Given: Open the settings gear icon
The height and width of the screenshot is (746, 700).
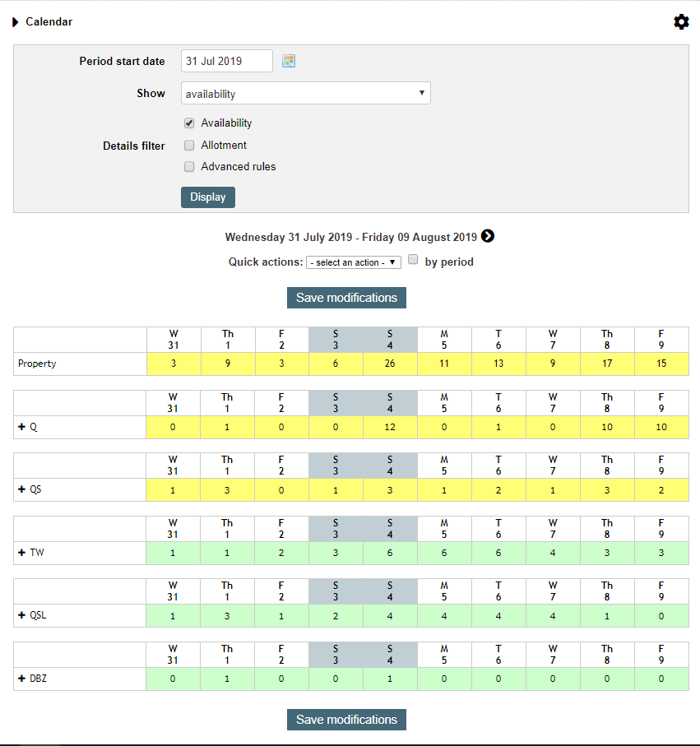Looking at the screenshot, I should point(682,22).
